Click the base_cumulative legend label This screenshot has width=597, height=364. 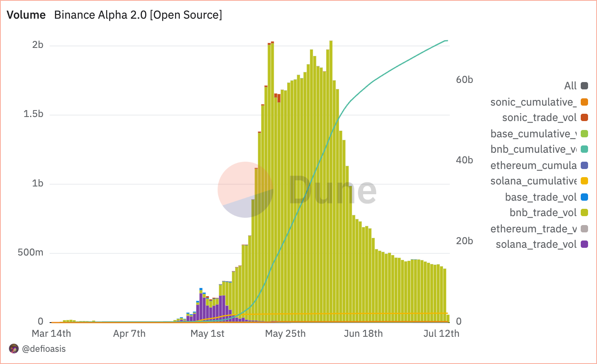[534, 134]
